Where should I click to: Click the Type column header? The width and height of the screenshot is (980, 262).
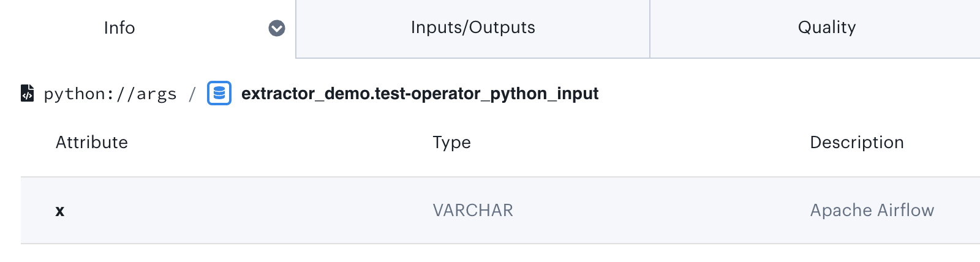pos(451,143)
